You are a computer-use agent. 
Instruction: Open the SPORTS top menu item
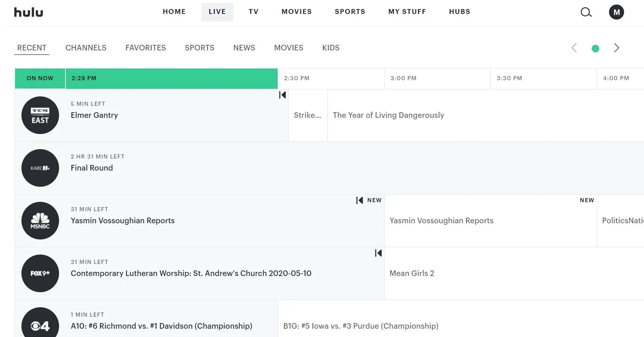[x=350, y=12]
